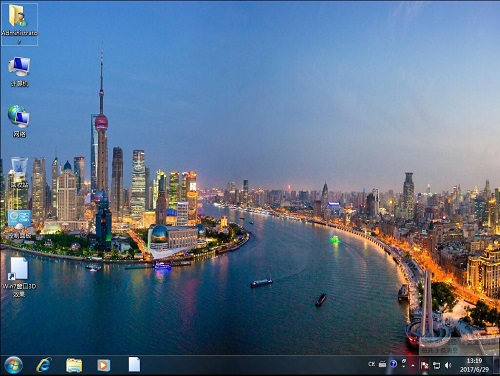This screenshot has height=376, width=500.
Task: Select the Network (网络) desktop icon
Action: point(19,121)
